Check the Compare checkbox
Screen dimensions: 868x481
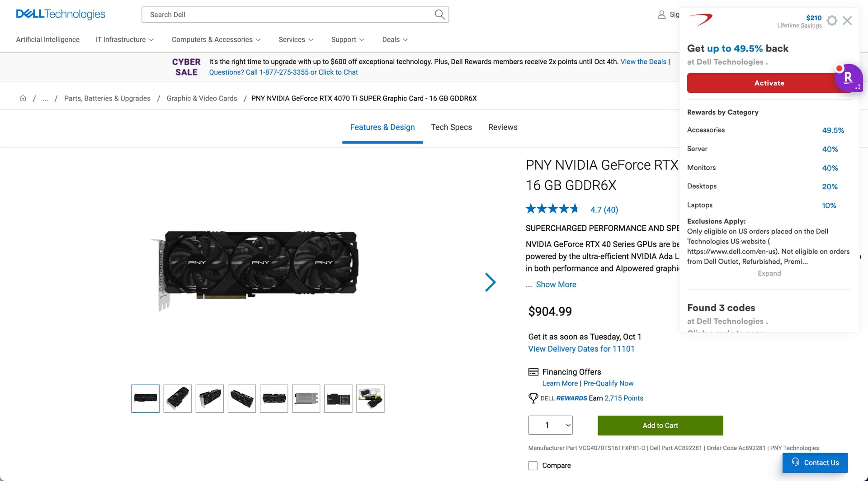(x=533, y=466)
